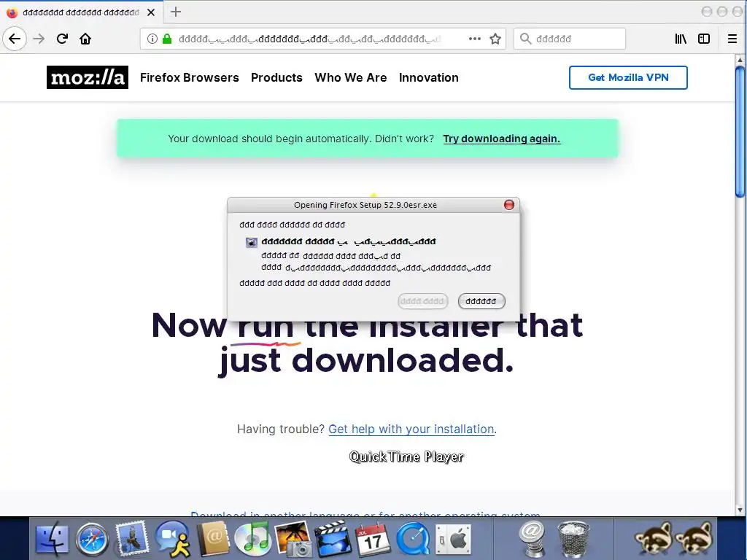Viewport: 747px width, 560px height.
Task: Close the Opening Firefox Setup dialog
Action: click(508, 205)
